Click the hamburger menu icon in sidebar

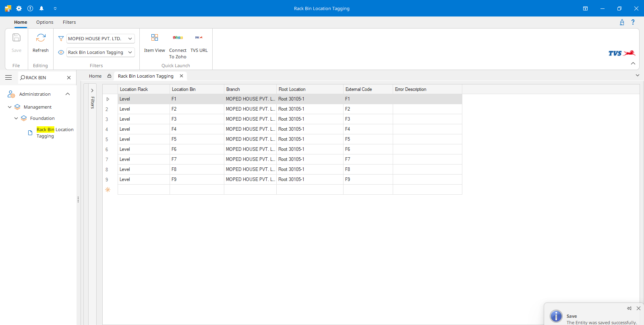click(8, 78)
